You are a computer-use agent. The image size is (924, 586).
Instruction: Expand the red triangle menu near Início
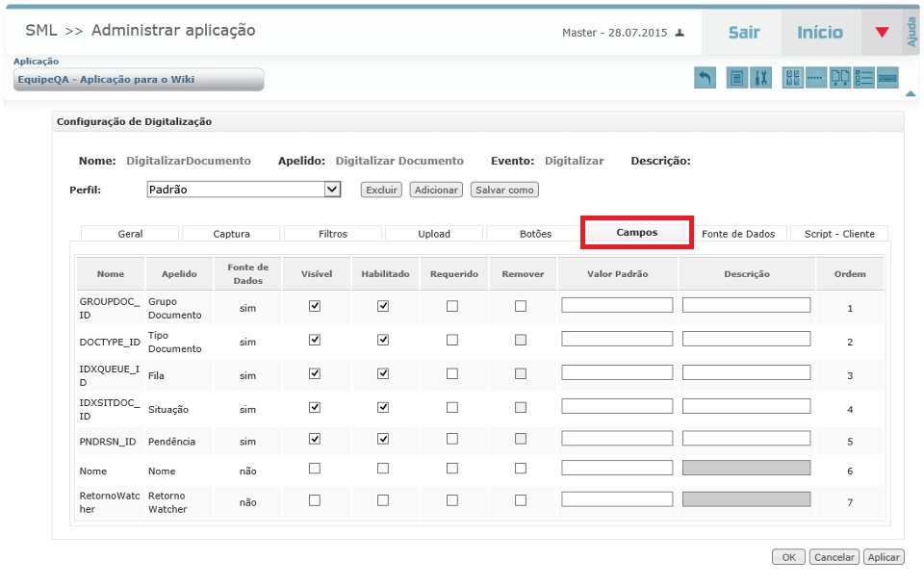click(x=882, y=33)
